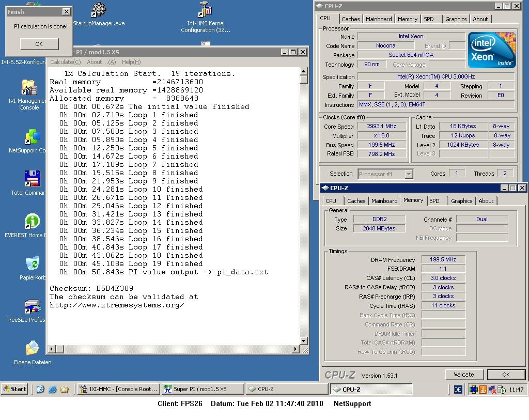Launch Total Commander from the desktop
The height and width of the screenshot is (420, 529).
tap(33, 179)
